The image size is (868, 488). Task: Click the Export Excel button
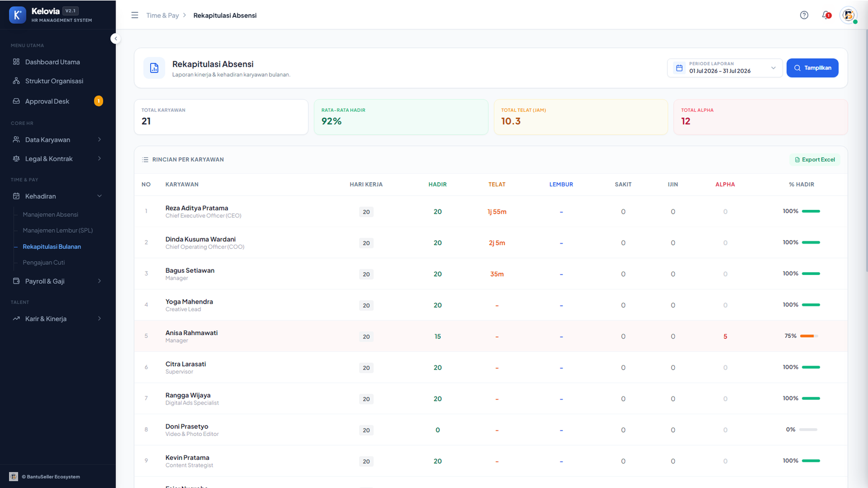[x=815, y=159]
